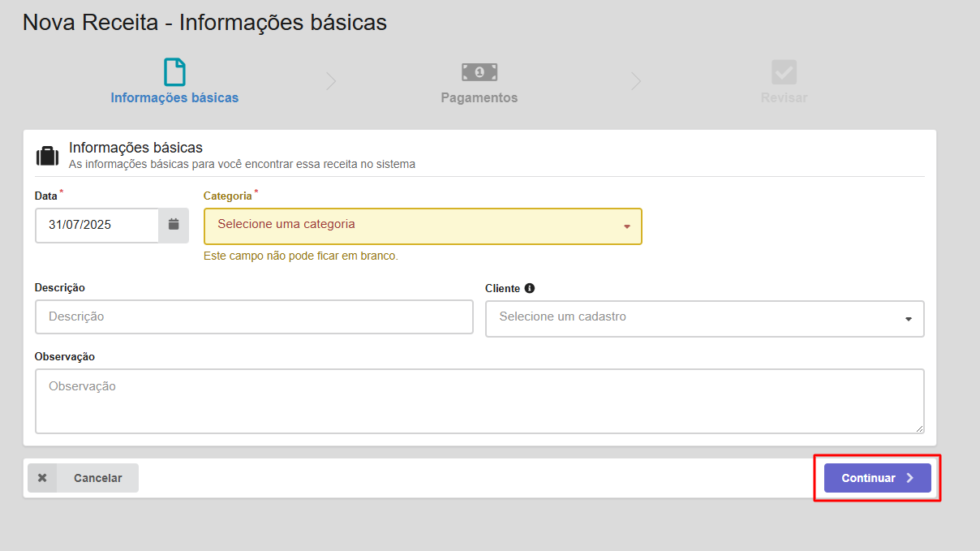Screen dimensions: 980x551
Task: Click the chevron between Pagamentos and Revisar
Action: [x=635, y=80]
